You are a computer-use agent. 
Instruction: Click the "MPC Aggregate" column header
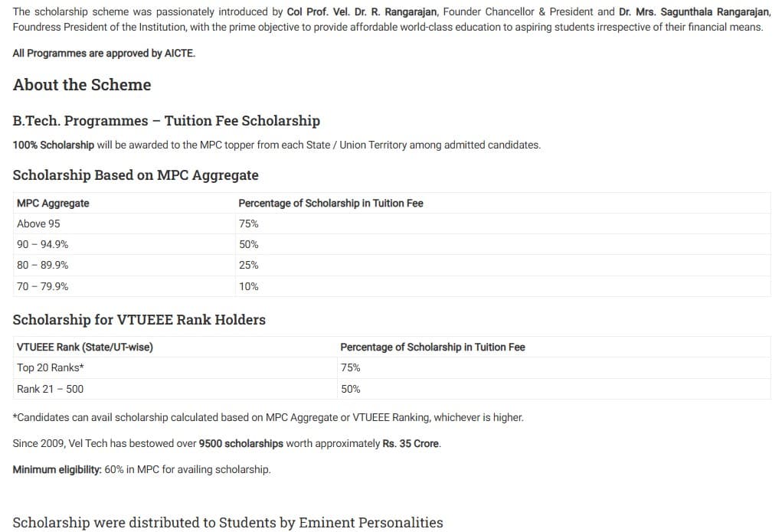point(53,203)
